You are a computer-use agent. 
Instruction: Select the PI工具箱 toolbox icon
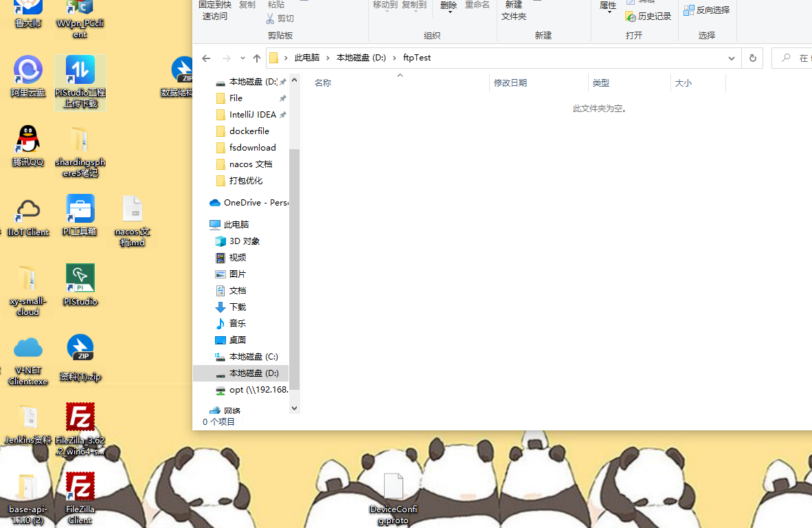pyautogui.click(x=80, y=210)
